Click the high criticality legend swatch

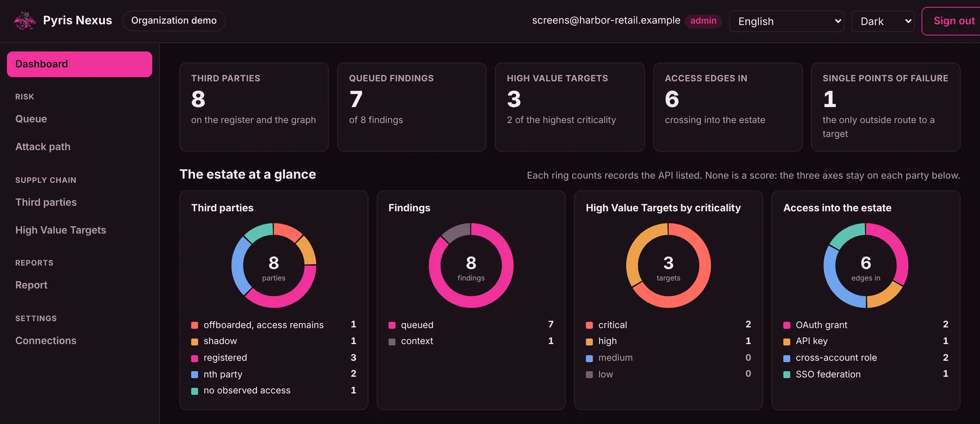coord(589,342)
